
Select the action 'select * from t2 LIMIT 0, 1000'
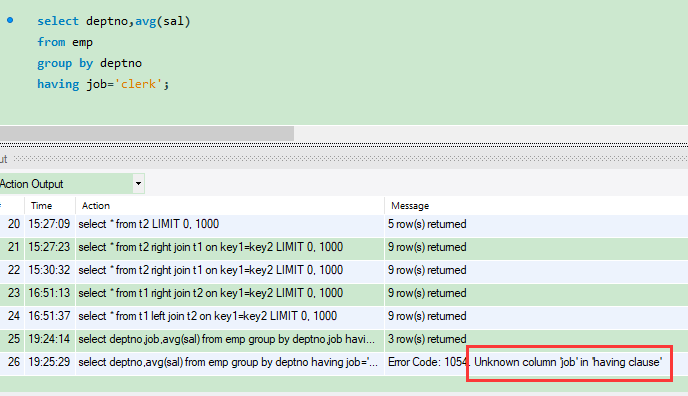pyautogui.click(x=148, y=224)
